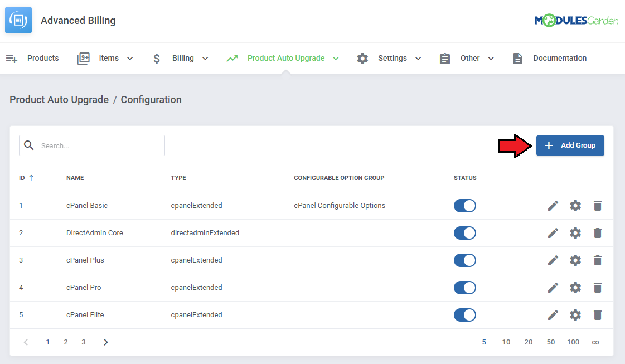Expand the Other dropdown chevron
Image resolution: width=625 pixels, height=364 pixels.
491,59
